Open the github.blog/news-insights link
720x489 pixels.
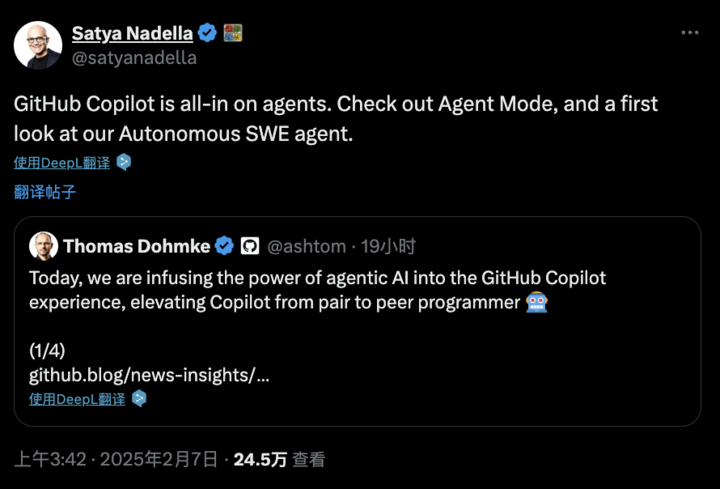tap(149, 376)
